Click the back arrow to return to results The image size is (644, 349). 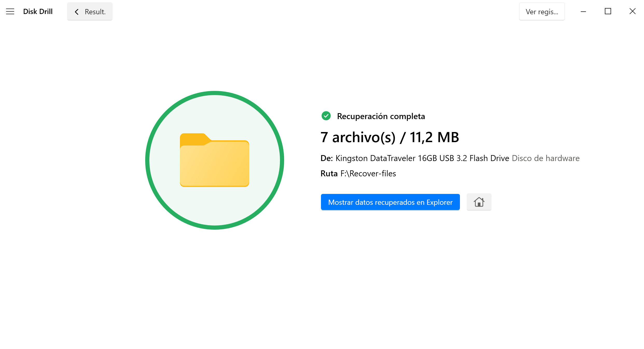click(x=76, y=12)
